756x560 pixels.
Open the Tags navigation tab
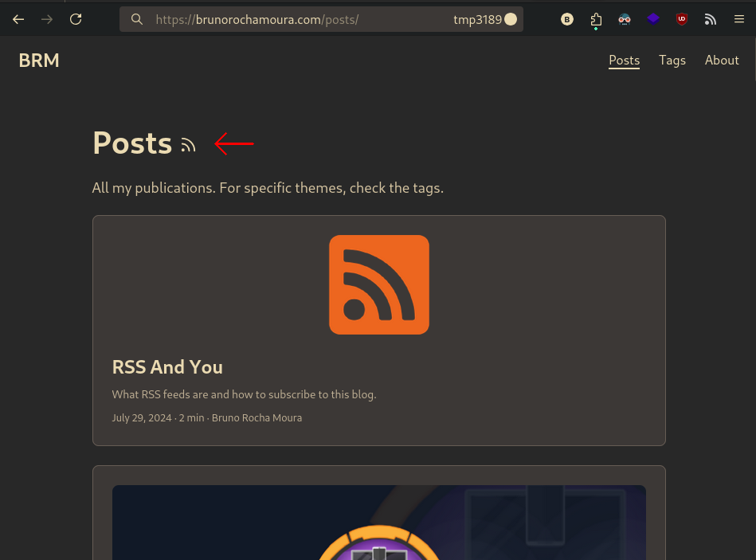click(x=672, y=61)
